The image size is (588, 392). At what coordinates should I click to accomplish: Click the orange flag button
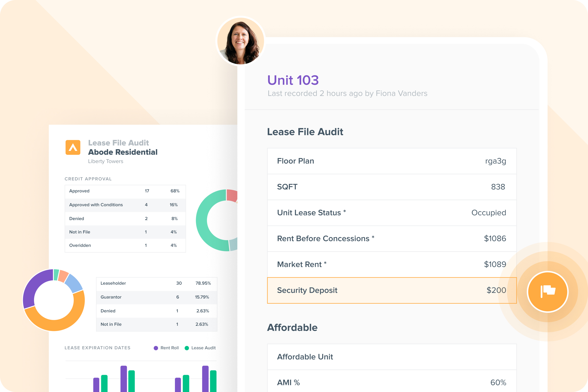click(x=548, y=292)
